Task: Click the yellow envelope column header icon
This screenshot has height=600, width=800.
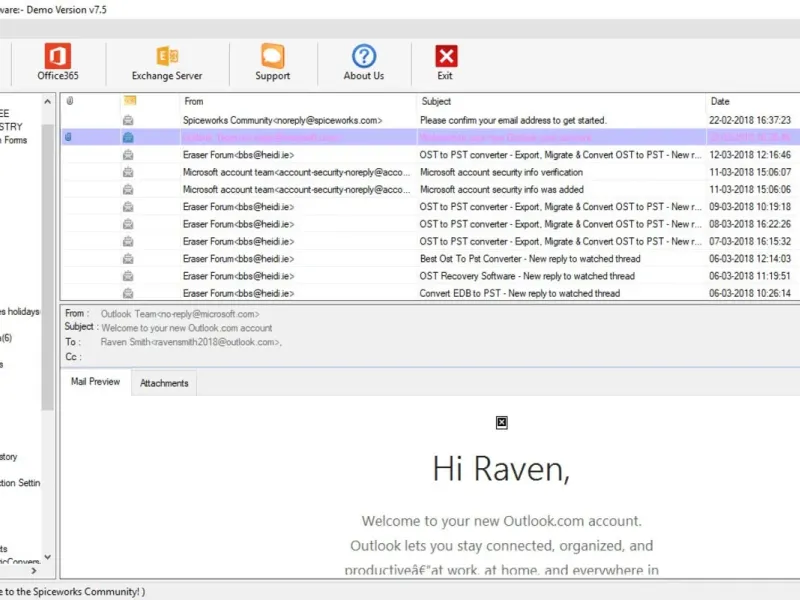Action: tap(130, 101)
